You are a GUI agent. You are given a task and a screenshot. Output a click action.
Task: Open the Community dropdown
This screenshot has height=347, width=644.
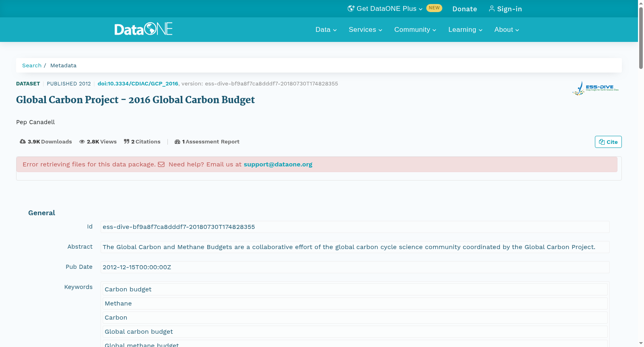pos(415,29)
